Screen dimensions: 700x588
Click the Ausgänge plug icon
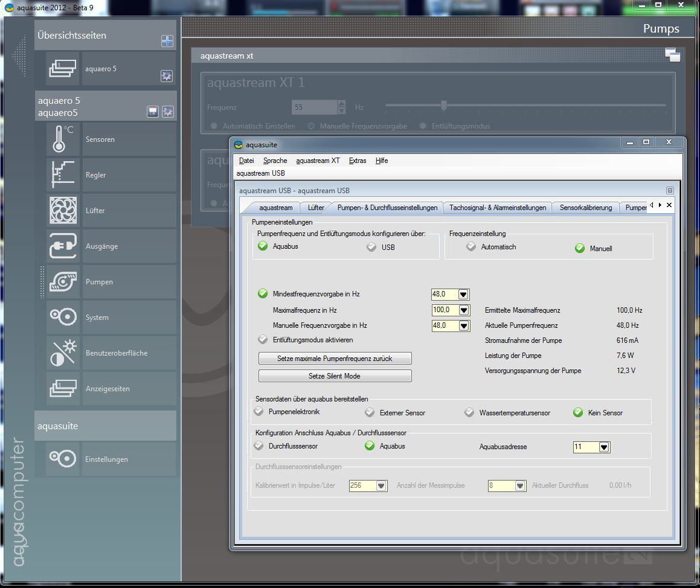(63, 246)
